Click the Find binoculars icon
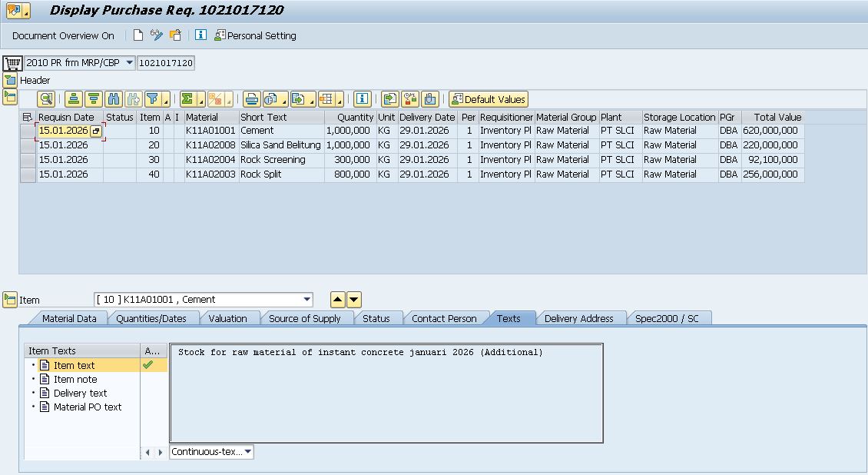868x475 pixels. click(x=114, y=99)
